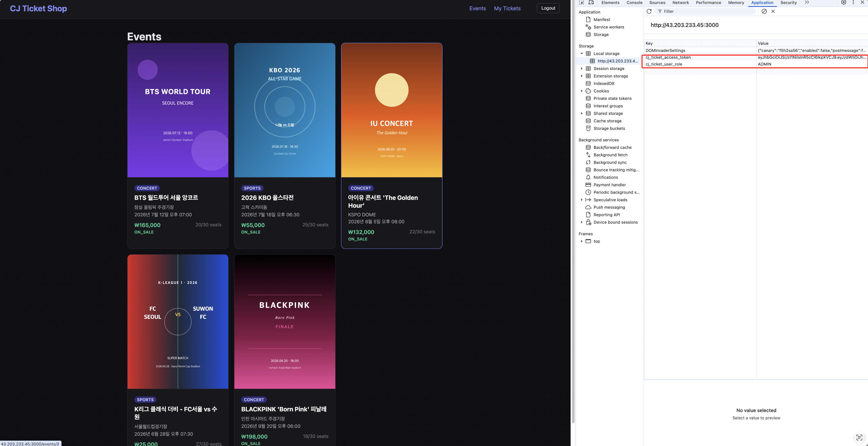This screenshot has height=446, width=868.
Task: Collapse the Local storage tree node
Action: 582,54
